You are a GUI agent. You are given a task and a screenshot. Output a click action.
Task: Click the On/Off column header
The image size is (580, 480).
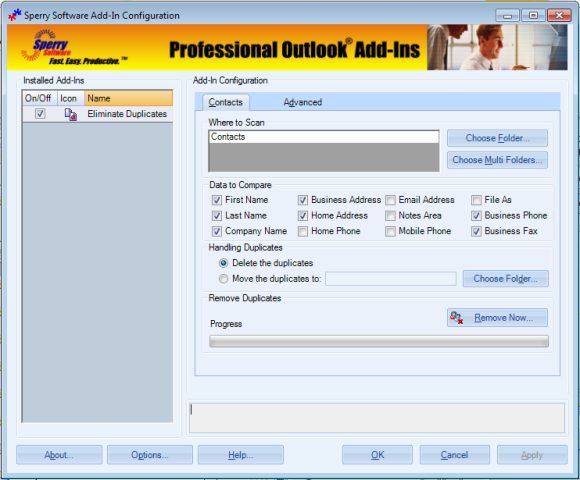[40, 98]
